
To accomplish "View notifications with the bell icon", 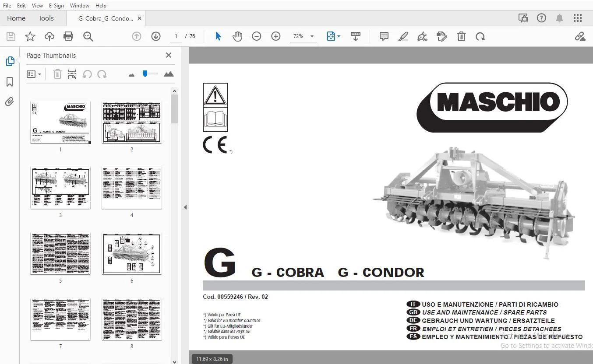I will (x=560, y=18).
